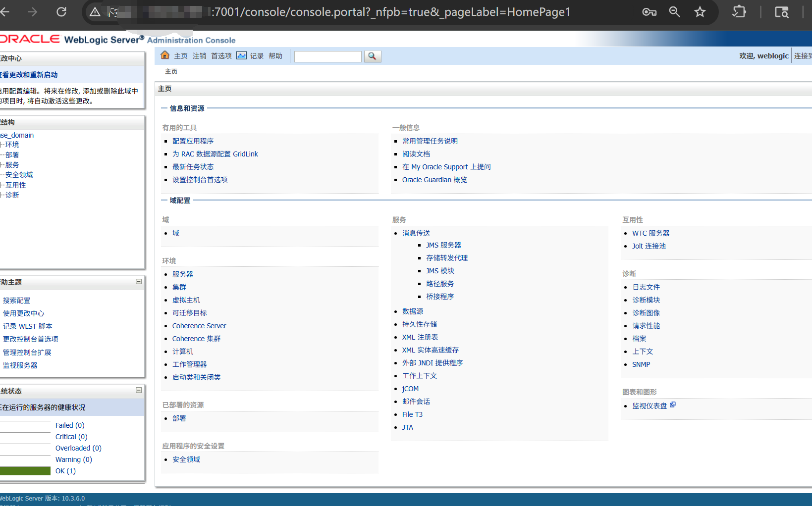
Task: Collapse the help topics panel
Action: (139, 281)
